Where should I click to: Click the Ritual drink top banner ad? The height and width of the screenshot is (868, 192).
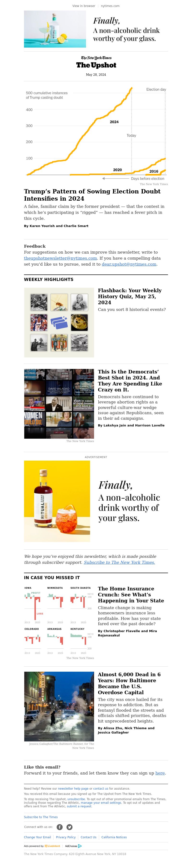pyautogui.click(x=96, y=29)
